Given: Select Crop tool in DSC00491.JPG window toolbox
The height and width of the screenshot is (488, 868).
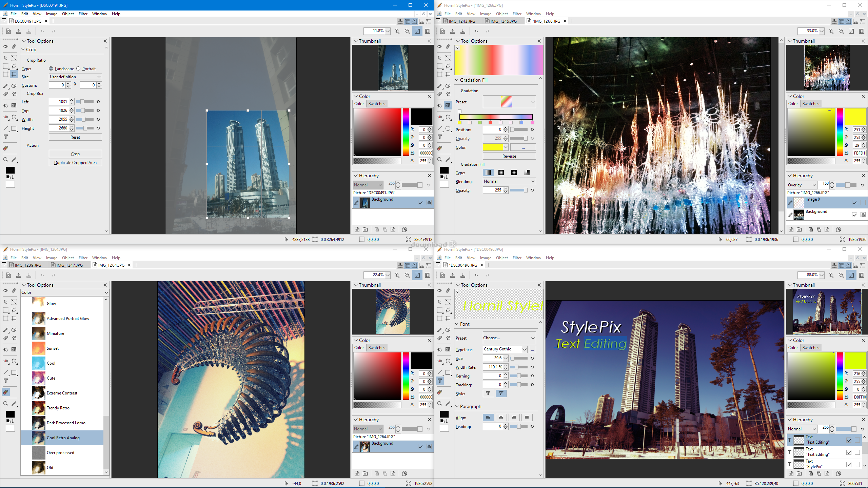Looking at the screenshot, I should [14, 74].
